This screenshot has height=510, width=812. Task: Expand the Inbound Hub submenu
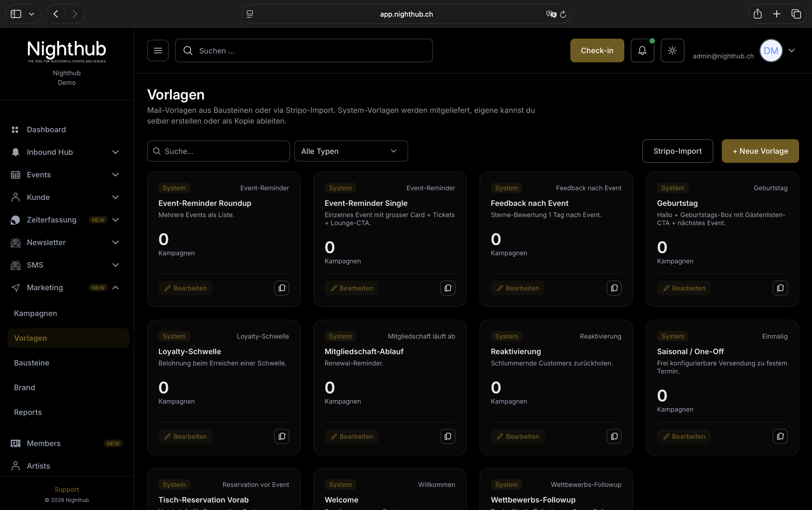(115, 152)
